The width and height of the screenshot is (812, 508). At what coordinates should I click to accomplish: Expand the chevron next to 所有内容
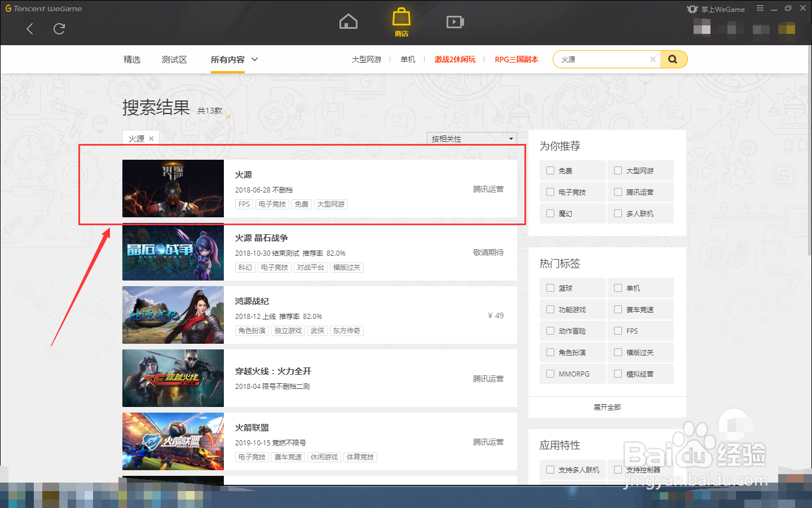click(254, 59)
